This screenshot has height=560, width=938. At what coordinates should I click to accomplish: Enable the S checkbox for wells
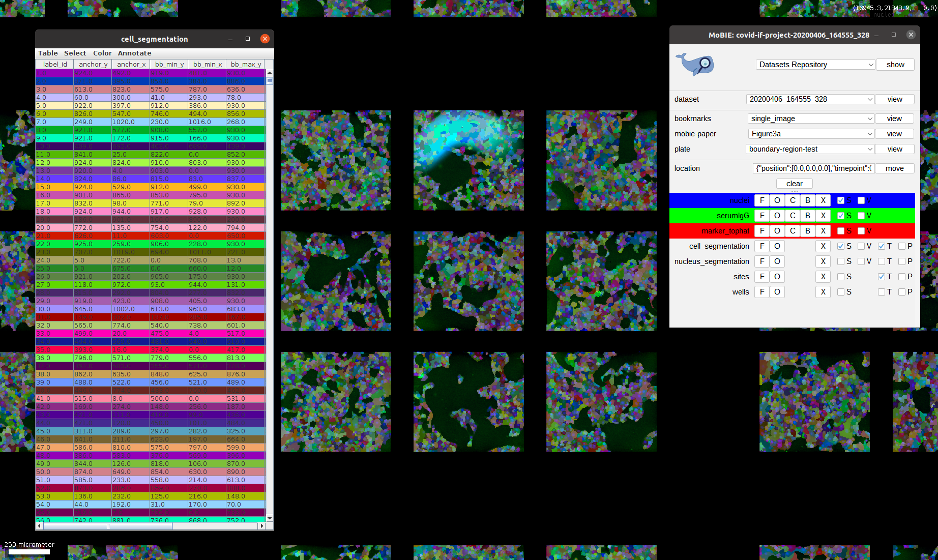[x=841, y=292]
